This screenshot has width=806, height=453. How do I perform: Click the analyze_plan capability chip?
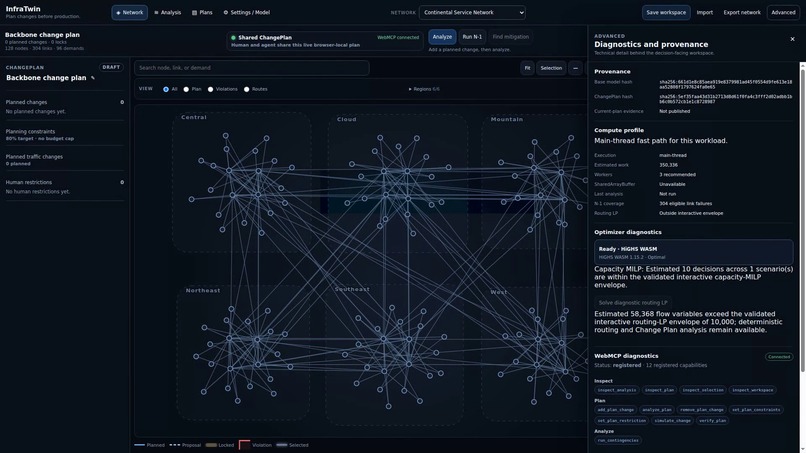click(656, 410)
